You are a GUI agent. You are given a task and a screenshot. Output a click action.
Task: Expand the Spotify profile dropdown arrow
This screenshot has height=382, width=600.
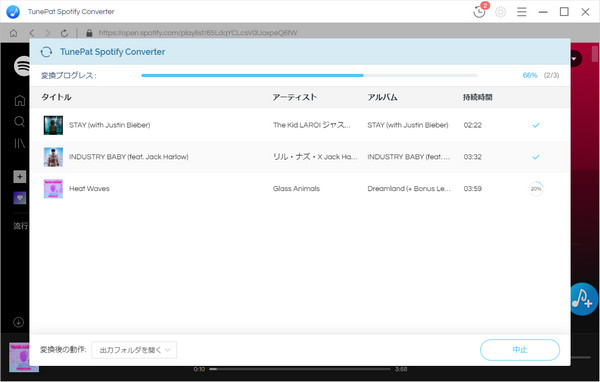tap(574, 59)
